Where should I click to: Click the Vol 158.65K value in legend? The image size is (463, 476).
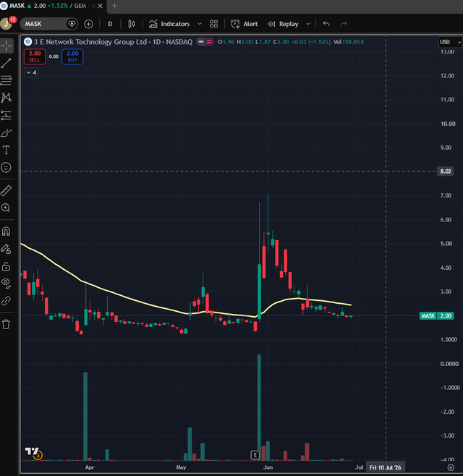pyautogui.click(x=349, y=42)
